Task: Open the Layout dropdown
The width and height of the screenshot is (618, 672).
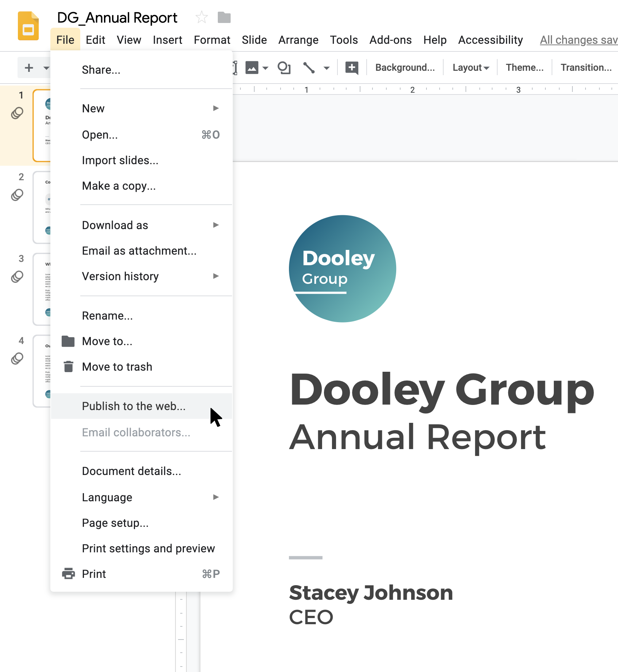Action: coord(470,67)
